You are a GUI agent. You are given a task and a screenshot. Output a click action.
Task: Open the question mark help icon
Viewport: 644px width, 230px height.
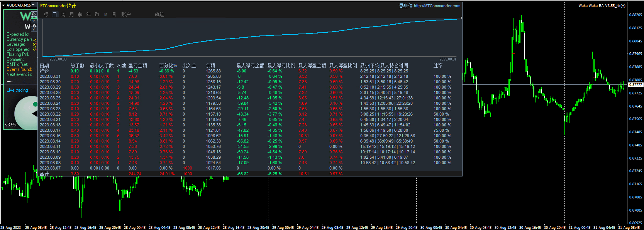[34, 22]
